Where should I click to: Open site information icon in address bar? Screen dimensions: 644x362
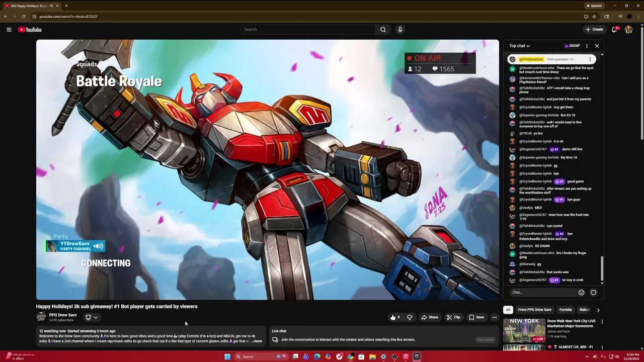point(34,17)
